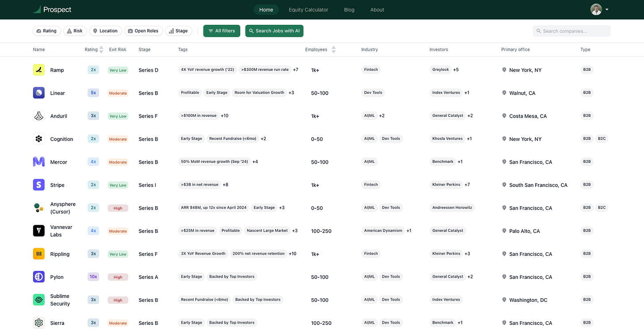
Task: Click the All filters button
Action: click(222, 31)
